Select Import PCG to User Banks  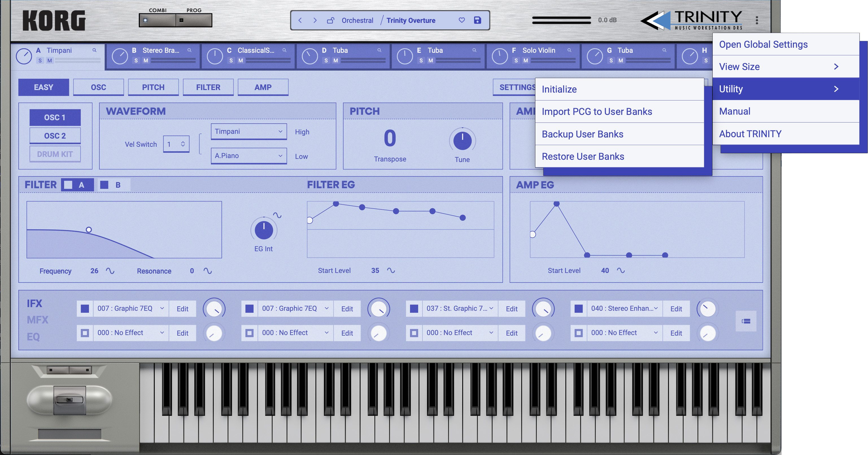619,111
